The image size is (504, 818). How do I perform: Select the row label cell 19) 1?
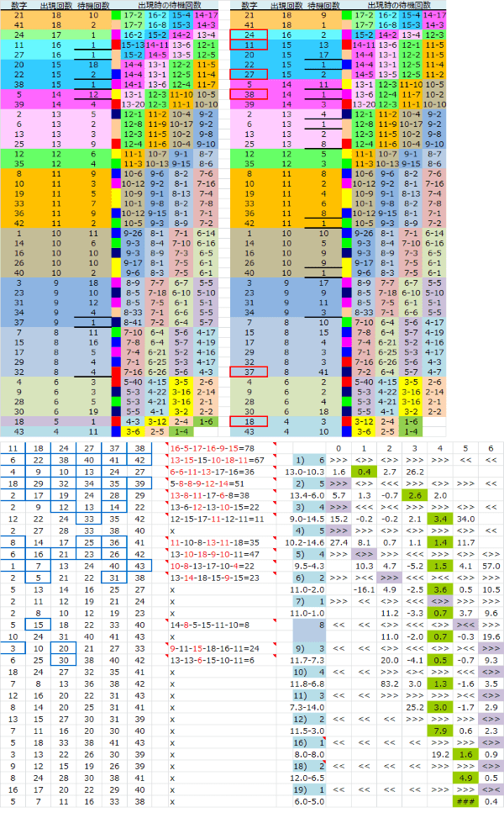click(310, 789)
